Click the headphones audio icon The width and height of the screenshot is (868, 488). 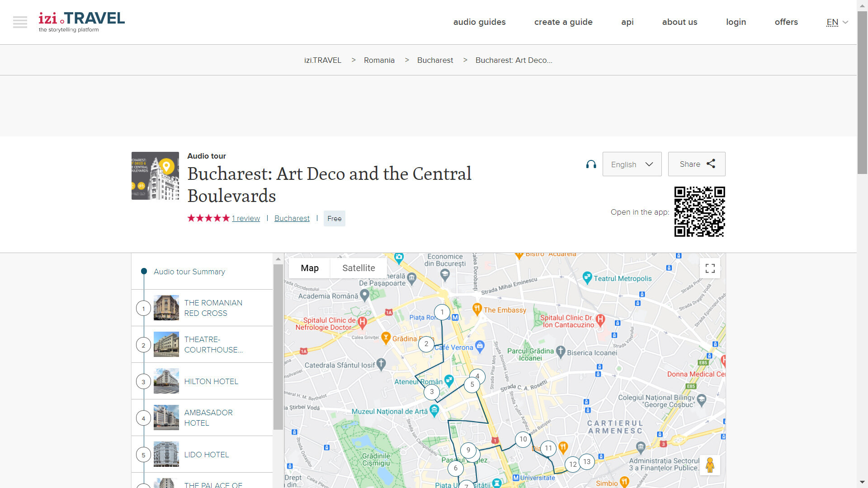(591, 164)
